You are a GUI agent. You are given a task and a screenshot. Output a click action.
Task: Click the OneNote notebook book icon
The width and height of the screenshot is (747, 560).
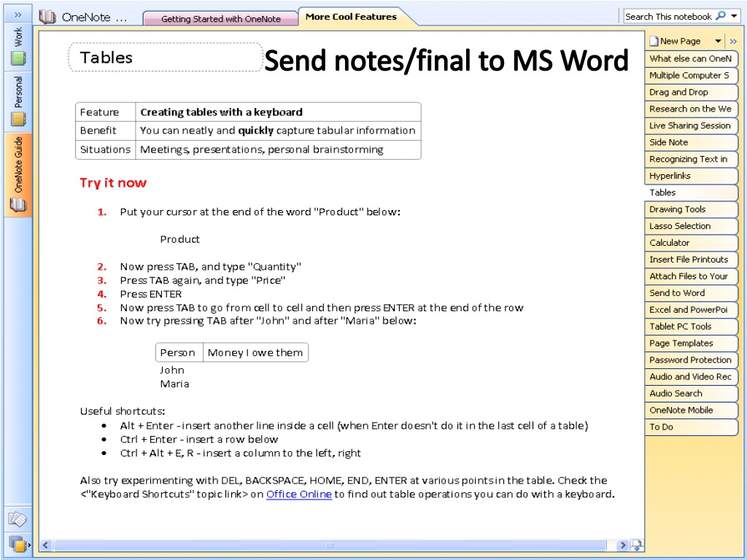[47, 17]
